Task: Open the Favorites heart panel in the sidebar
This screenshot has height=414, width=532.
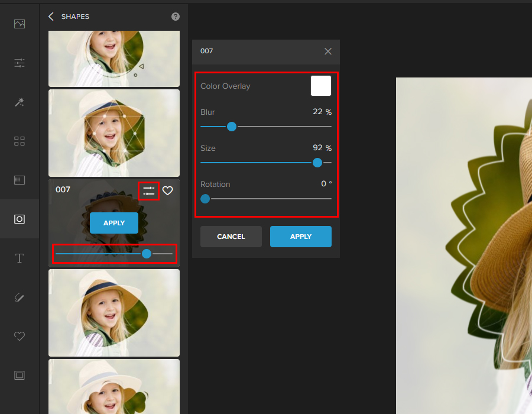Action: click(20, 336)
